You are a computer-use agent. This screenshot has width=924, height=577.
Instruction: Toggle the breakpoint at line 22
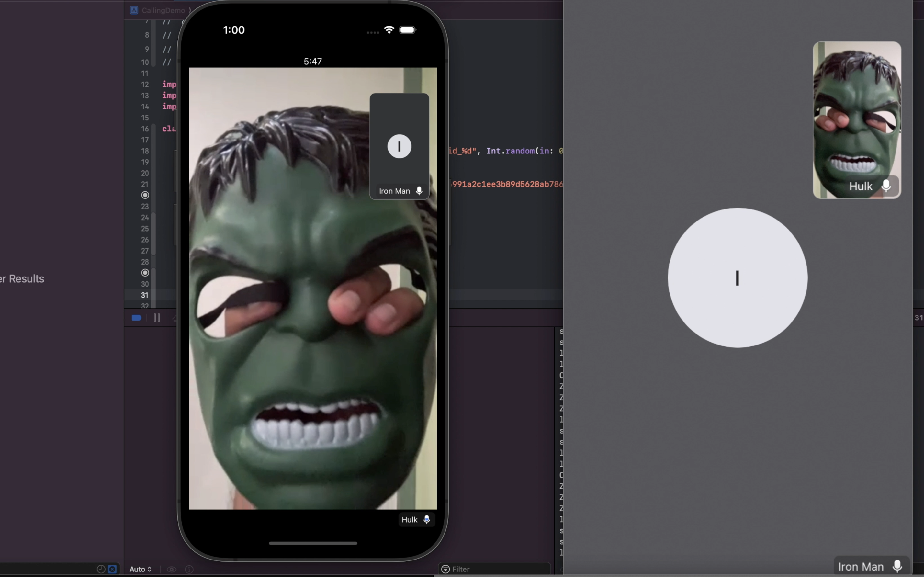click(145, 195)
